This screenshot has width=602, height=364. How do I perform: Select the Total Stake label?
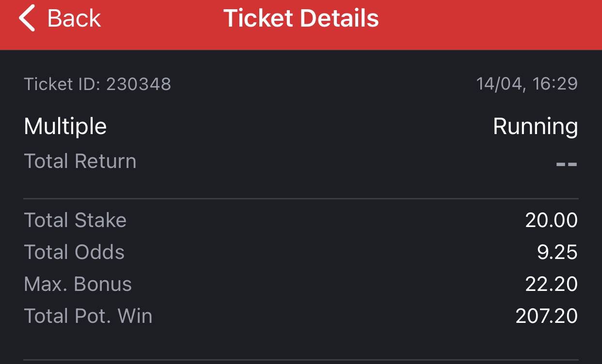tap(75, 220)
